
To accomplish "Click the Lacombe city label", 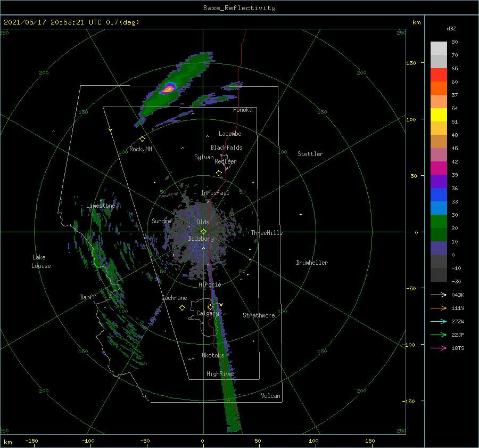I will pyautogui.click(x=230, y=134).
